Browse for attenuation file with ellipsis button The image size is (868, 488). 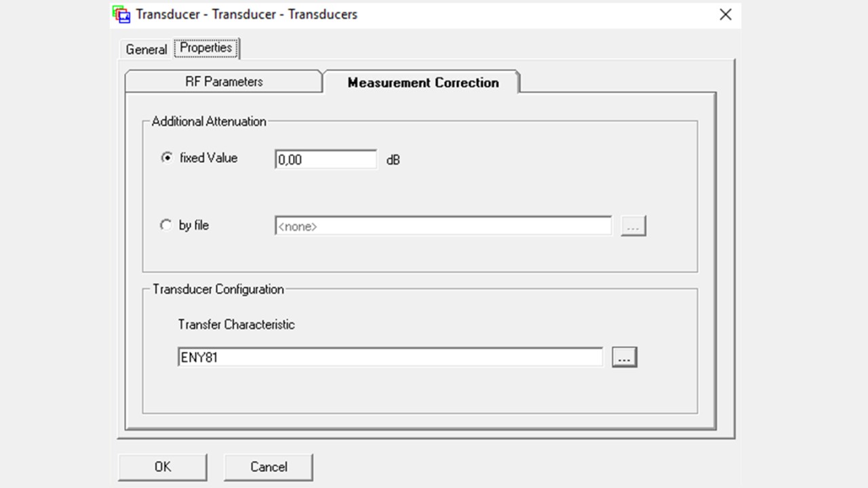[x=633, y=226]
